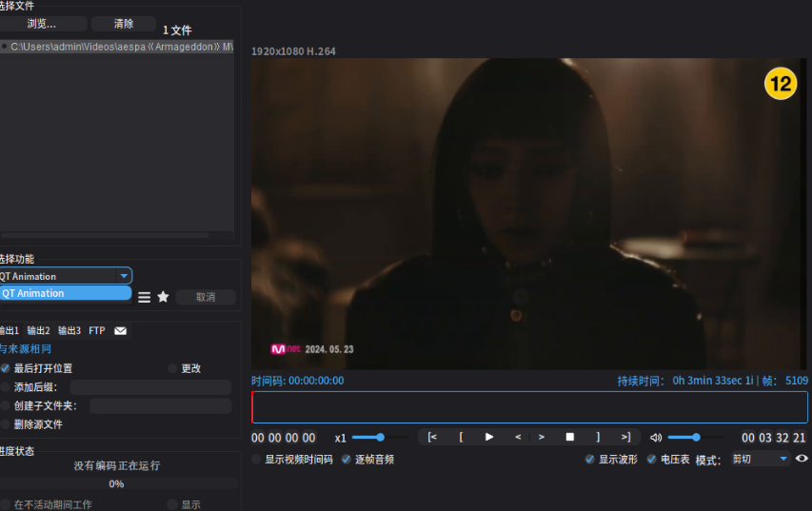This screenshot has width=812, height=511.
Task: Click the 浏览... browse button
Action: point(42,24)
